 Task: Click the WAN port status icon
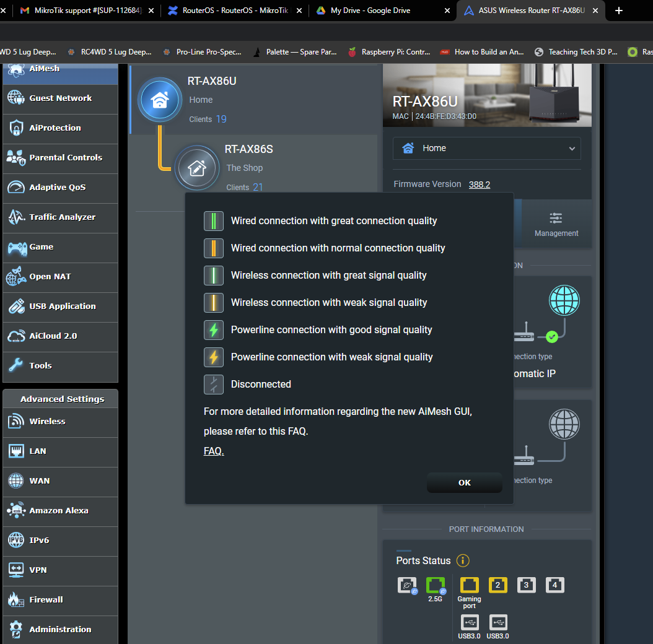coord(407,585)
